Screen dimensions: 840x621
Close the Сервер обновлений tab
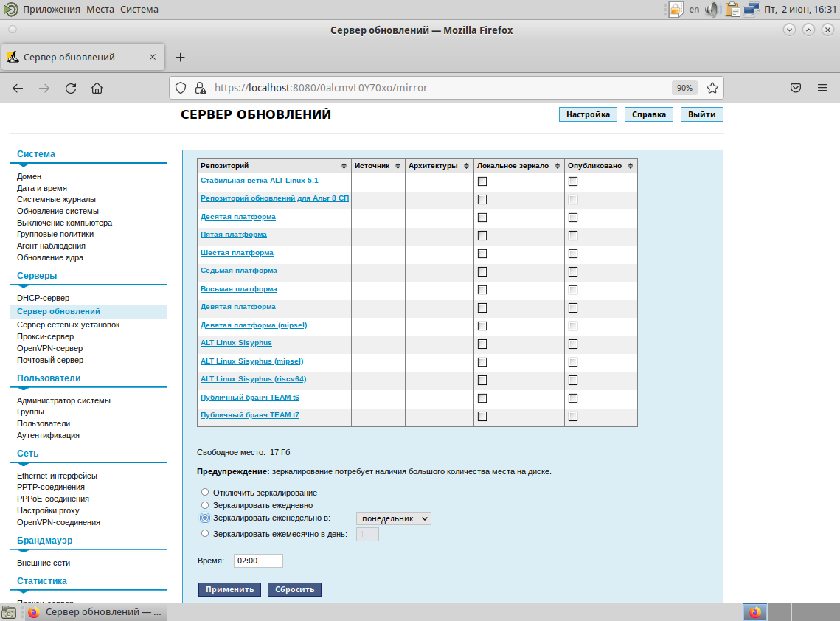click(x=153, y=57)
